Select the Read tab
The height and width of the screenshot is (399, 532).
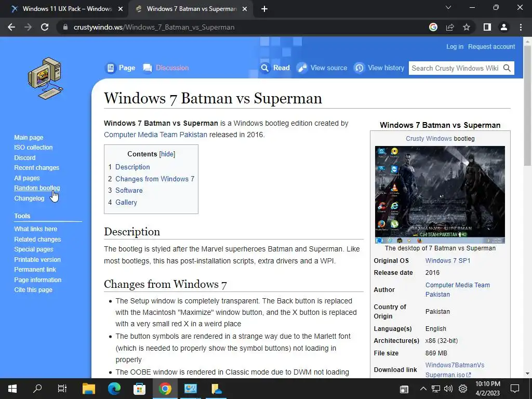[275, 68]
